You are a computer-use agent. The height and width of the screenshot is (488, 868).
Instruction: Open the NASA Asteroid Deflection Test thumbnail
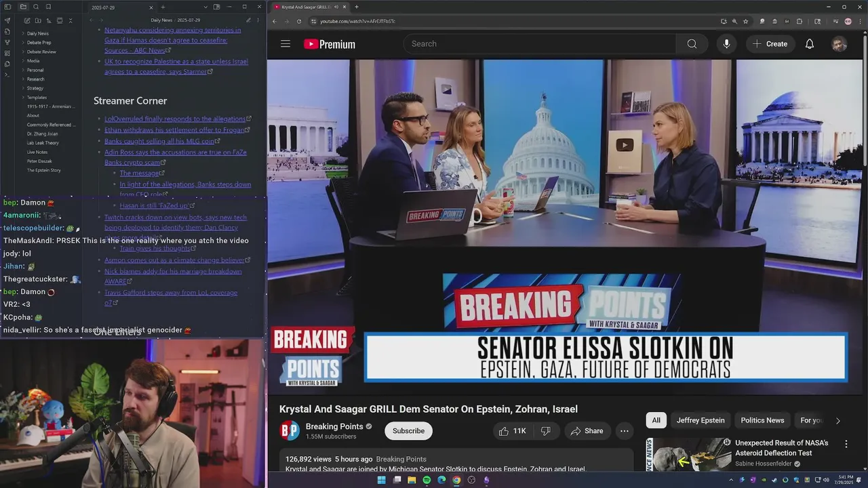click(x=688, y=454)
